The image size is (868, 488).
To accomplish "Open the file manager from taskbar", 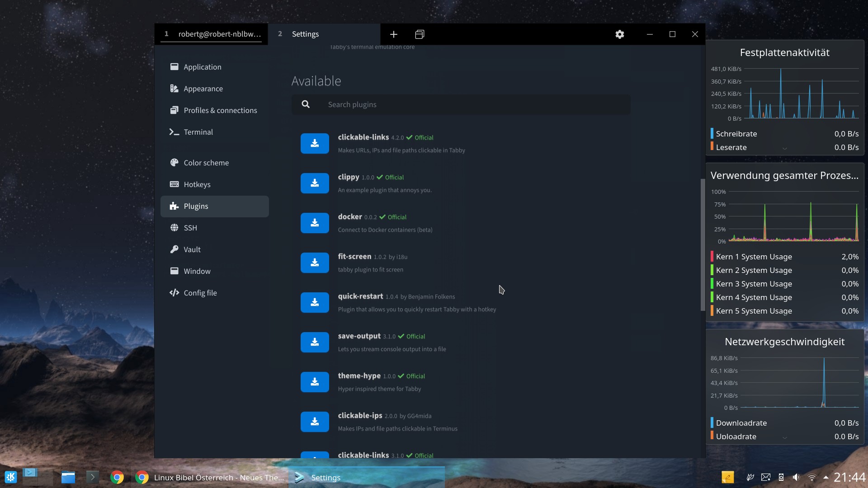I will coord(68,477).
